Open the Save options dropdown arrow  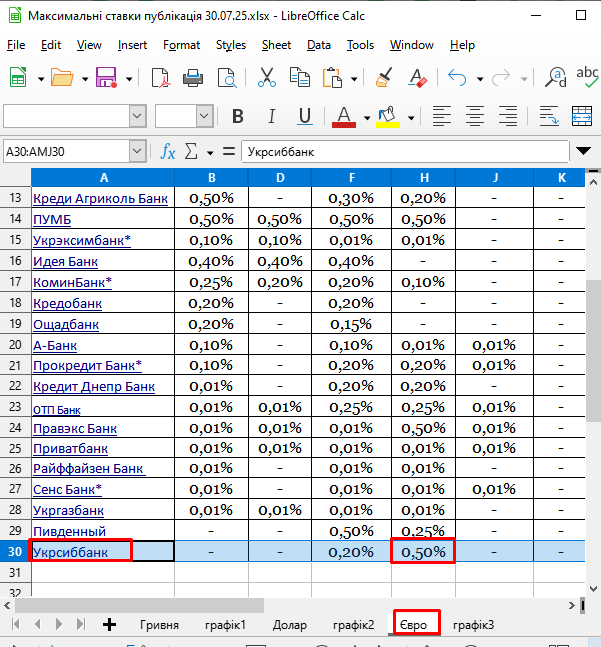129,79
